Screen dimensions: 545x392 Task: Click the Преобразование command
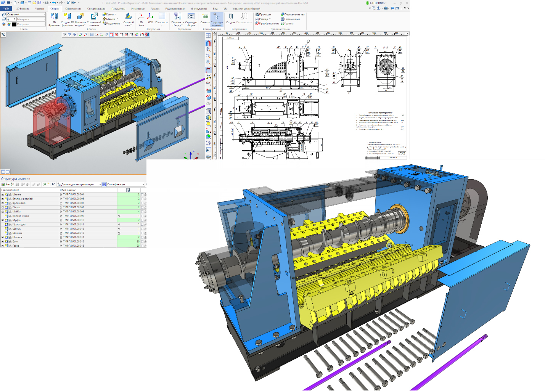point(267,23)
